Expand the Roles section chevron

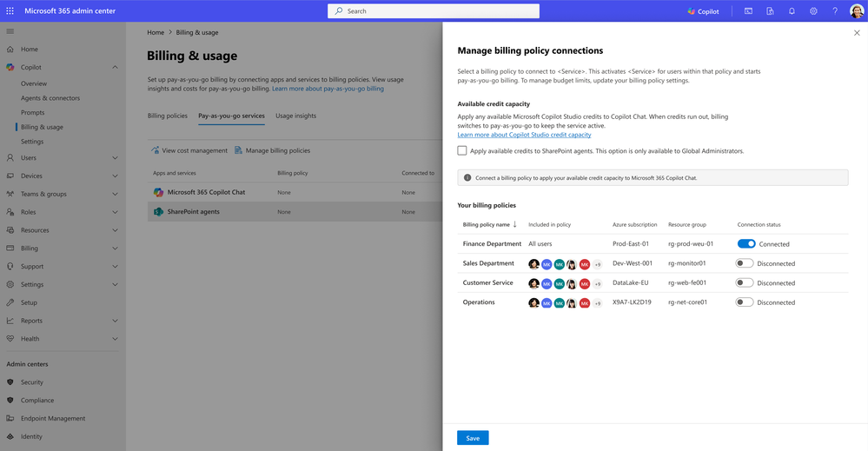tap(116, 212)
